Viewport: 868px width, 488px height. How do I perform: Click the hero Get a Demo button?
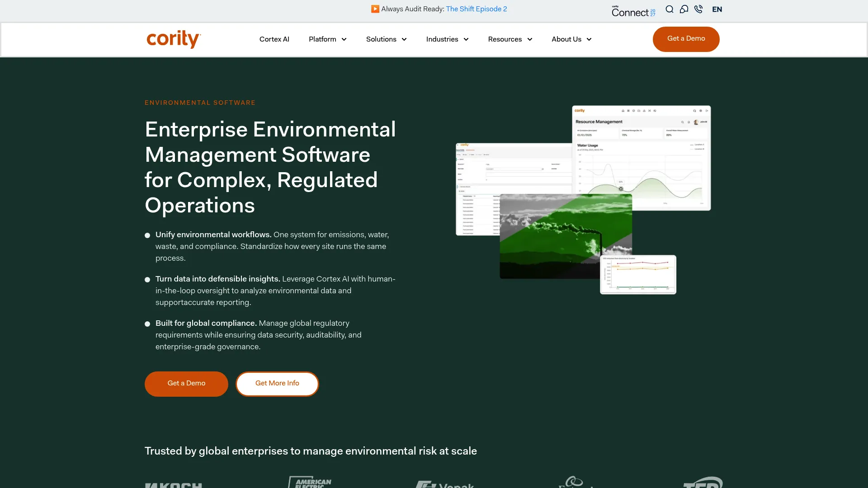[186, 384]
